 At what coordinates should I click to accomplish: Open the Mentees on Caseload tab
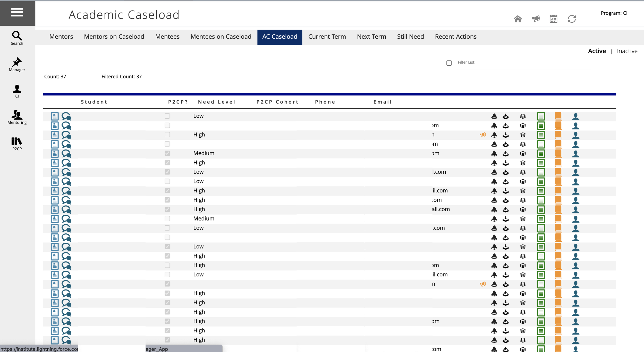221,37
